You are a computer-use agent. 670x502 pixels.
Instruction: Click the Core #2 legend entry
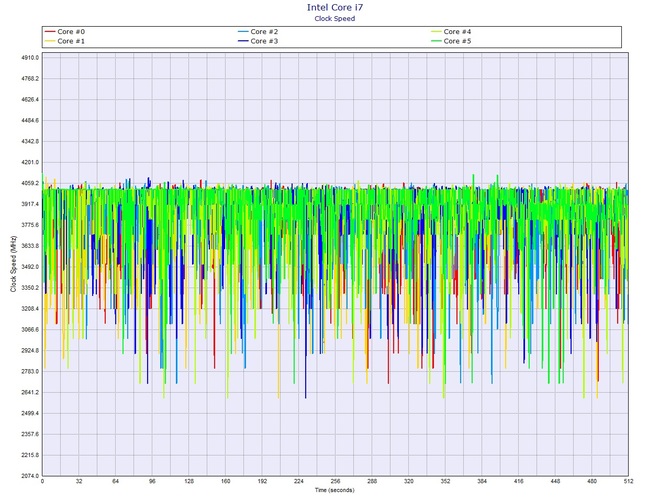pyautogui.click(x=258, y=32)
